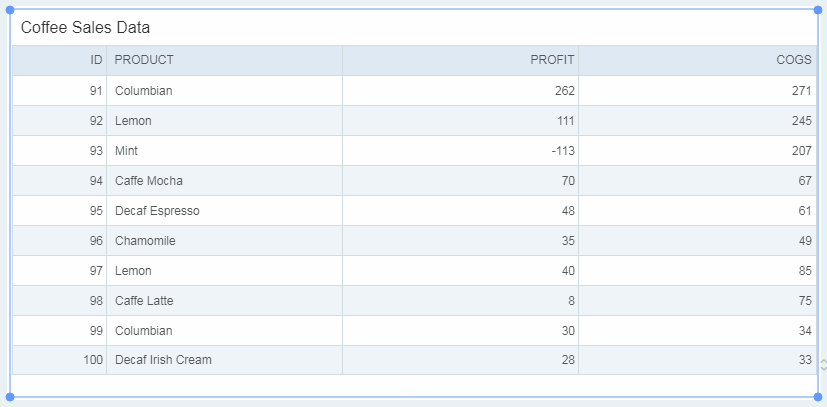Click the Mint product cell
This screenshot has width=827, height=407.
coord(224,151)
